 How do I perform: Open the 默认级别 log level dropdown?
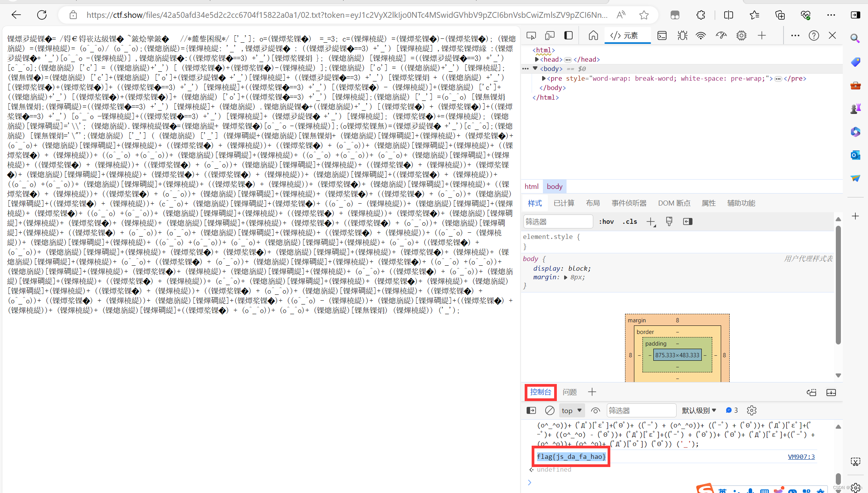click(x=699, y=410)
